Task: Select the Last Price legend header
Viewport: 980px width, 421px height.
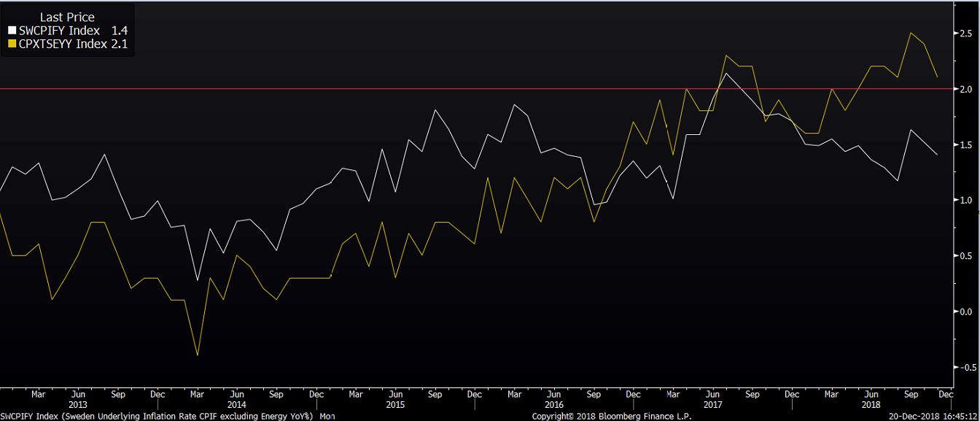Action: tap(67, 18)
